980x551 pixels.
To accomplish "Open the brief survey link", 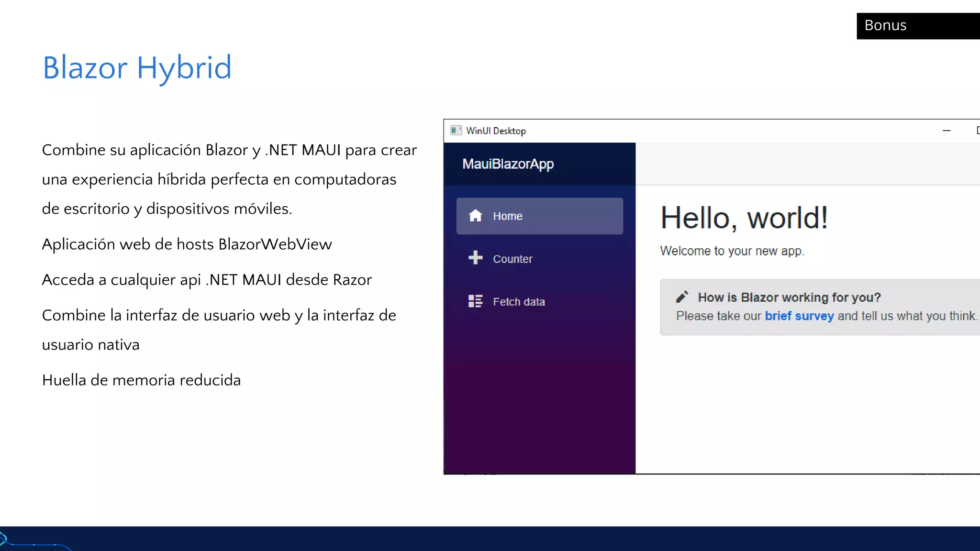I will (799, 316).
